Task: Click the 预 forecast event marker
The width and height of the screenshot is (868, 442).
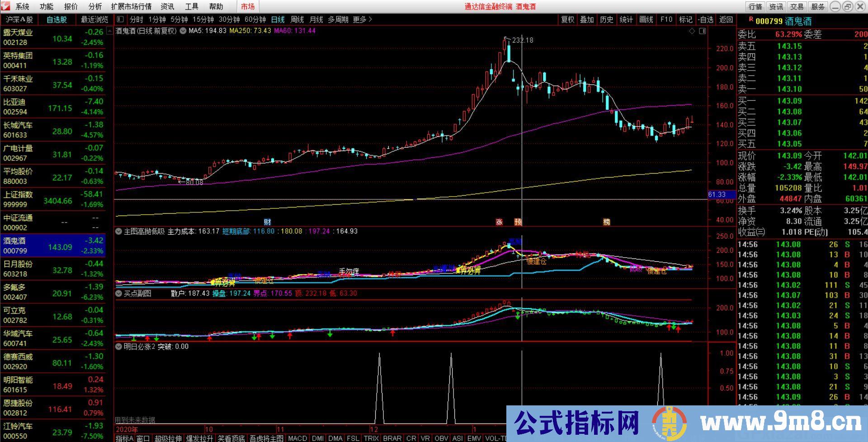Action: coord(518,222)
